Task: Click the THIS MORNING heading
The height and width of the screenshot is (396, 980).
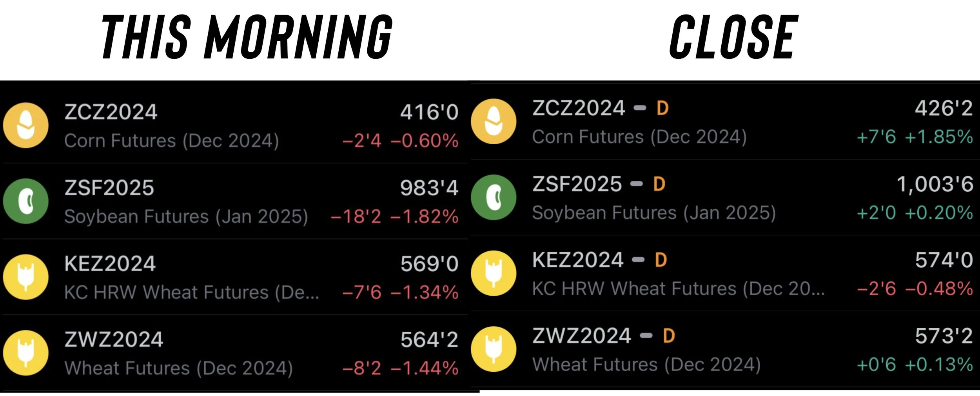Action: 247,37
